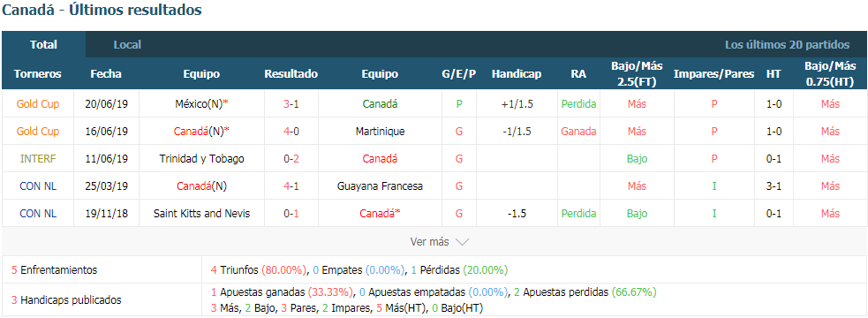Open the 4-0 result against Martinique
This screenshot has width=868, height=318.
coord(291,132)
